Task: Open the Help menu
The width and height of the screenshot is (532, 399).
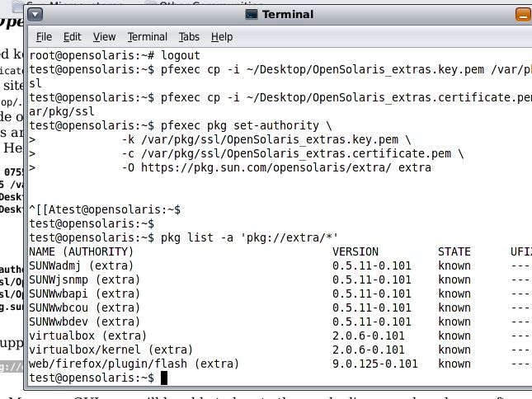Action: coord(222,36)
